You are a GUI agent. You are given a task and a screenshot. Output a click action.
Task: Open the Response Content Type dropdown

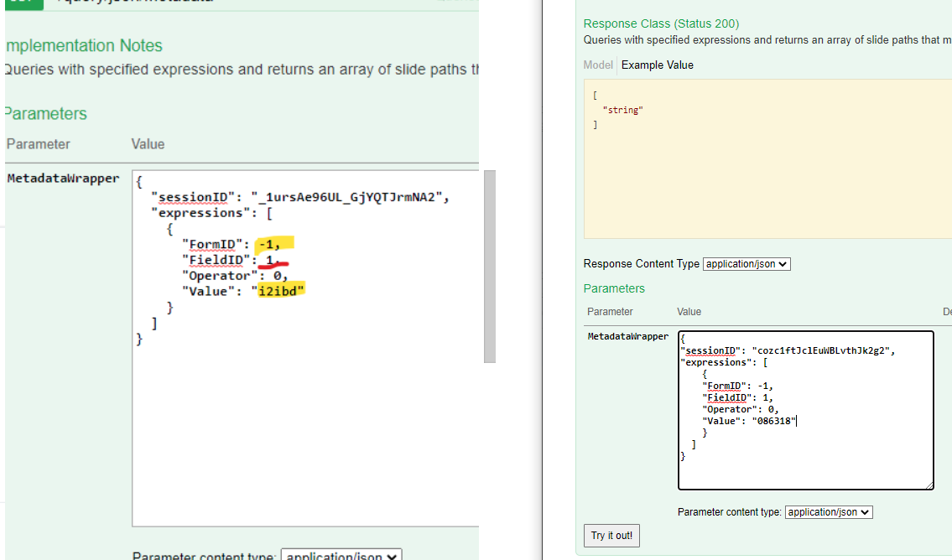tap(747, 264)
